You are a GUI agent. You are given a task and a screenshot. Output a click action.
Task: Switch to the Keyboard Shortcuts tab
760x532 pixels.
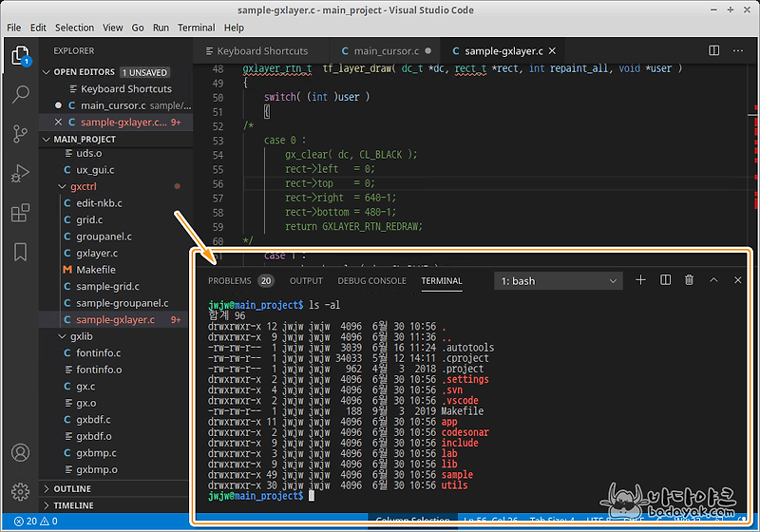[x=261, y=51]
